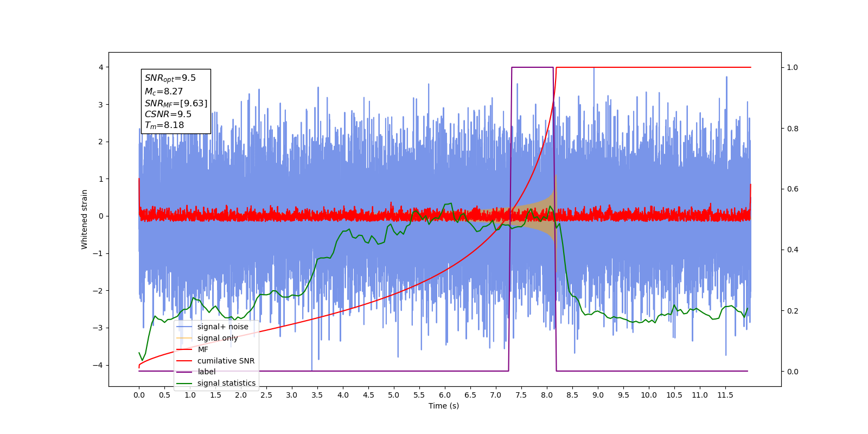Click the Tm=8.18 annotation text
This screenshot has width=868, height=434.
(164, 125)
